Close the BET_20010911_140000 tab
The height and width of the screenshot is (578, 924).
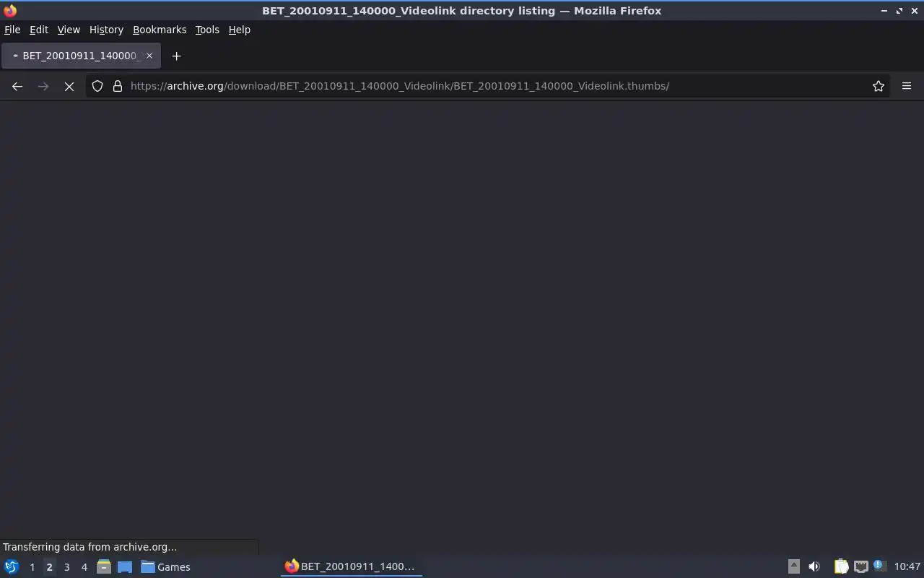149,56
